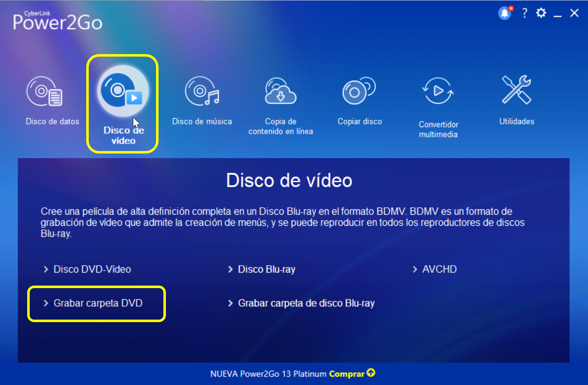This screenshot has width=588, height=385.
Task: Select the Copiar disco icon
Action: 359,90
